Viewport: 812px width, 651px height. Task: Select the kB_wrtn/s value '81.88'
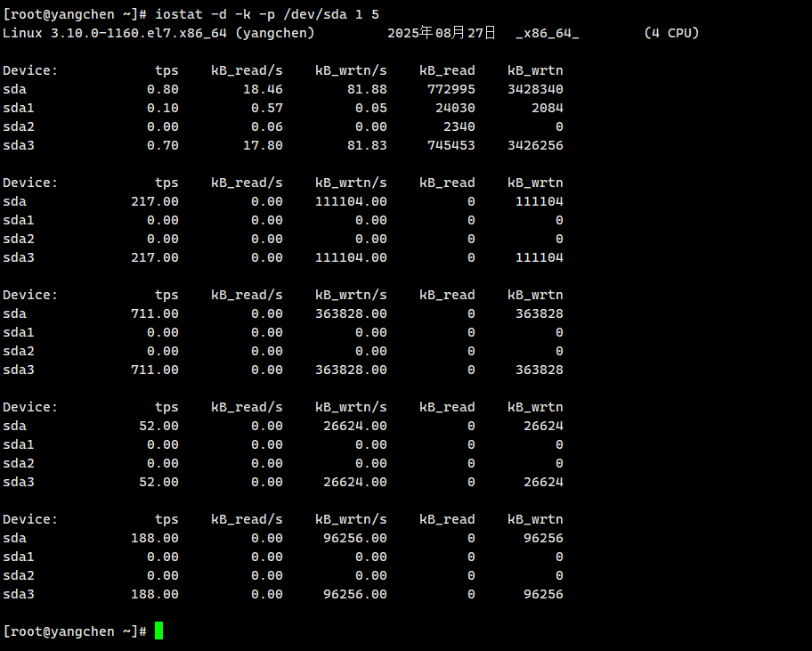pyautogui.click(x=367, y=89)
